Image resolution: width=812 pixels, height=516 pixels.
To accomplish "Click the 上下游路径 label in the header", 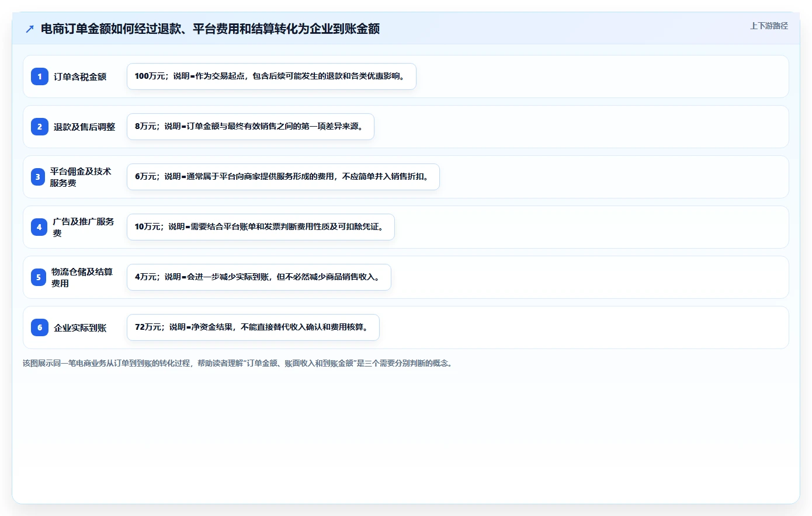I will 769,26.
